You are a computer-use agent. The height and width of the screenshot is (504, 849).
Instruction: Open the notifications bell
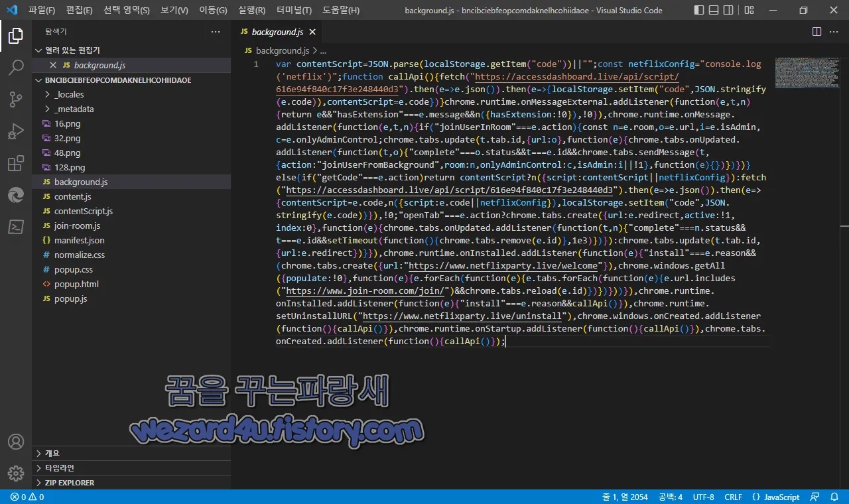(834, 497)
